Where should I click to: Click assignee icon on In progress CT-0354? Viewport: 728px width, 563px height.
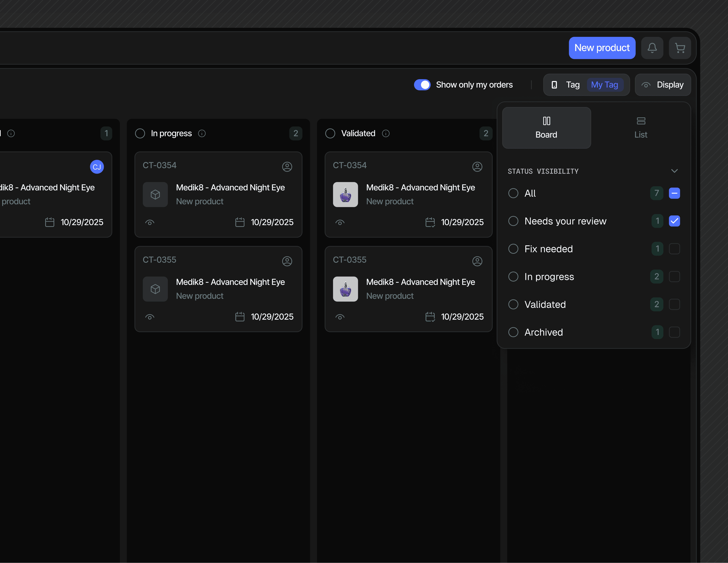[x=287, y=167]
